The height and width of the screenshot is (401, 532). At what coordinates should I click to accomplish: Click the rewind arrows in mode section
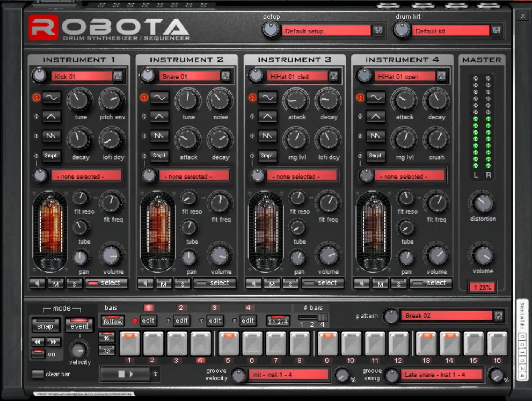coord(38,342)
